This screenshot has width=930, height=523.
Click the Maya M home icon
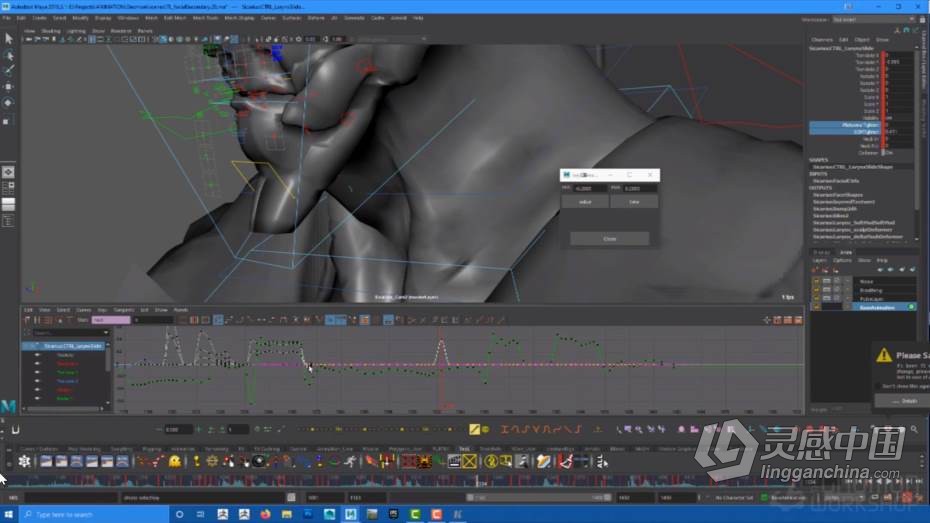[x=8, y=406]
